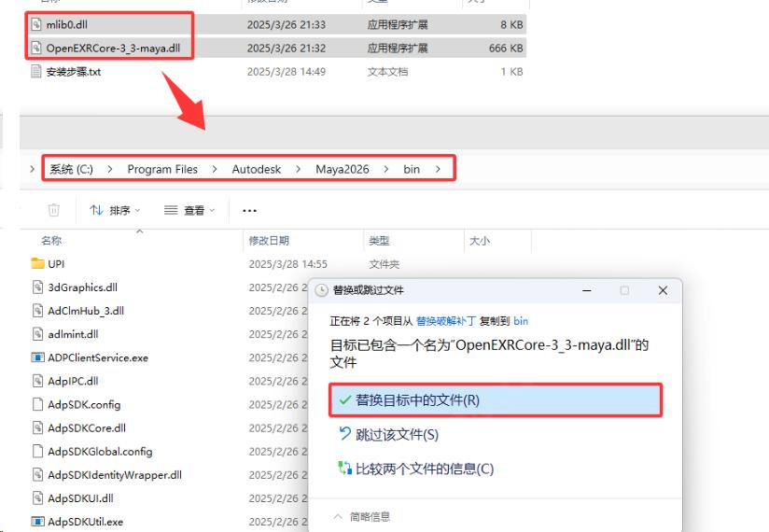Sort by 大小 column header
769x532 pixels.
480,241
